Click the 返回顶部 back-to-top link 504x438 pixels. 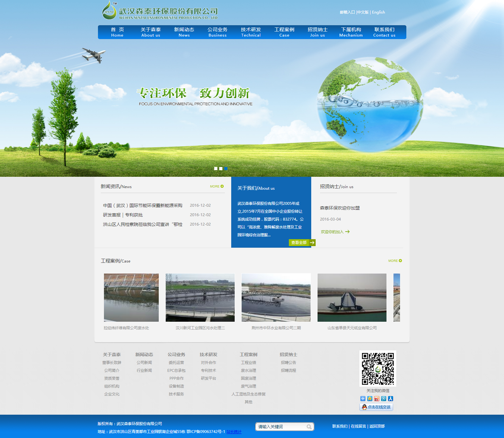pos(377,426)
